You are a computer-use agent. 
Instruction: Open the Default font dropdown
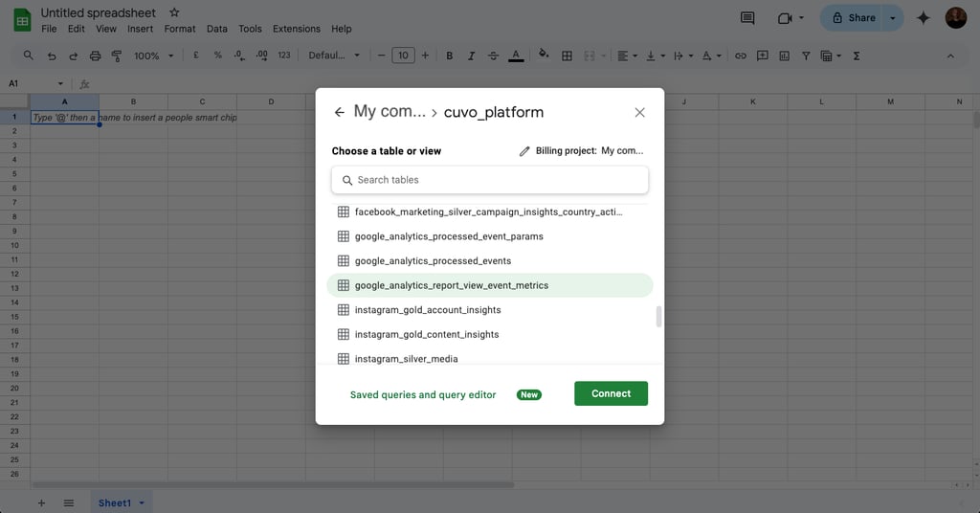point(334,56)
